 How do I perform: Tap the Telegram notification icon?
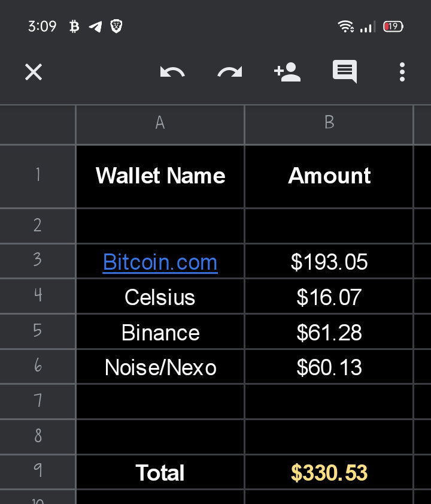(95, 26)
